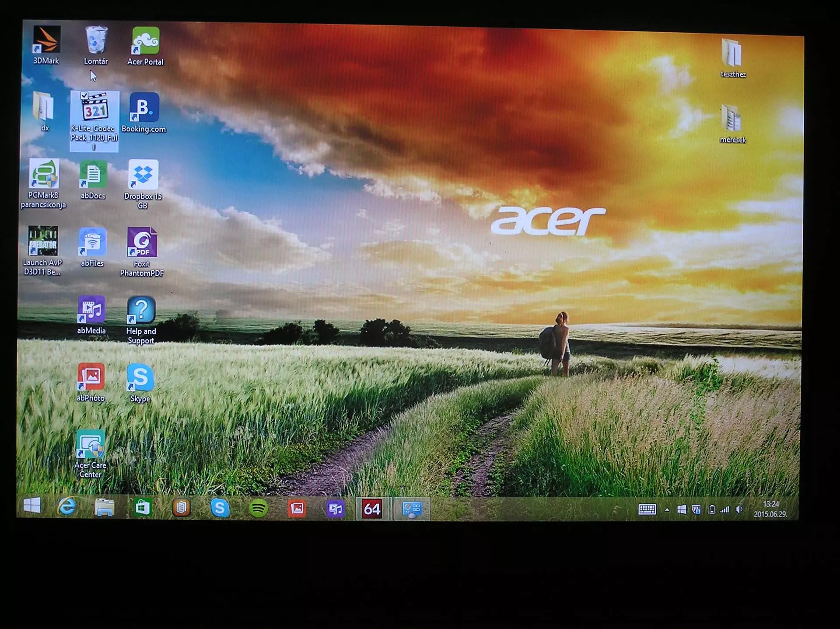Launch Internet Explorer from taskbar
Image resolution: width=840 pixels, height=629 pixels.
[67, 507]
